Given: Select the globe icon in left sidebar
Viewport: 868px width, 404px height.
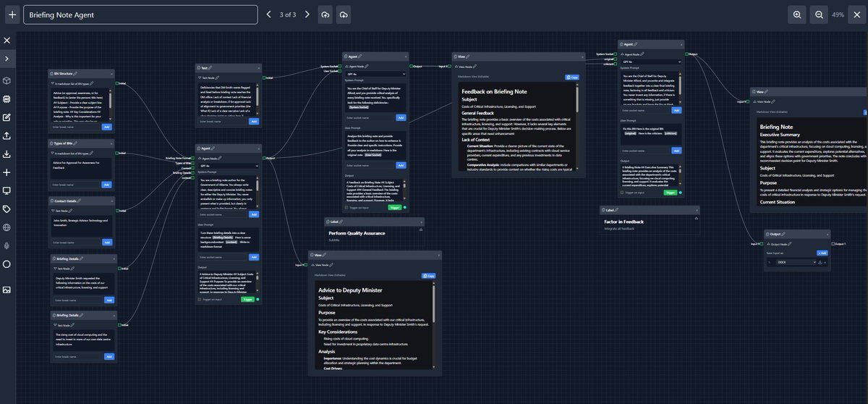Looking at the screenshot, I should pyautogui.click(x=7, y=227).
